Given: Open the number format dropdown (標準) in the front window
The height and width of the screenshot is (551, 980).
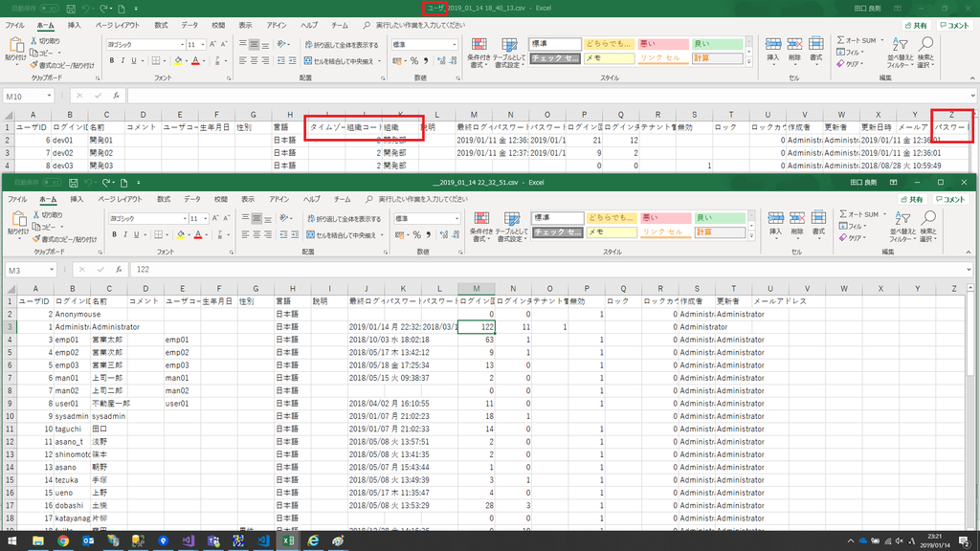Looking at the screenshot, I should click(457, 219).
